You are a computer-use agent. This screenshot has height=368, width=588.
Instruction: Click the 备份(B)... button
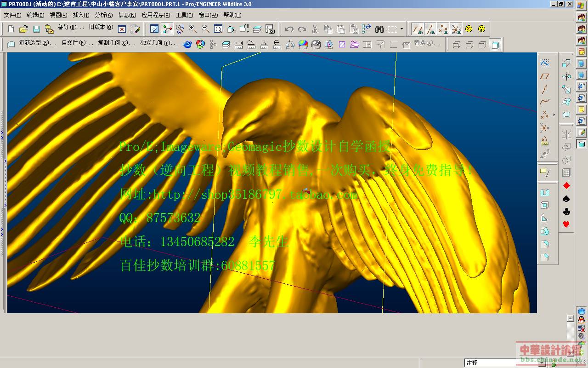pyautogui.click(x=71, y=28)
